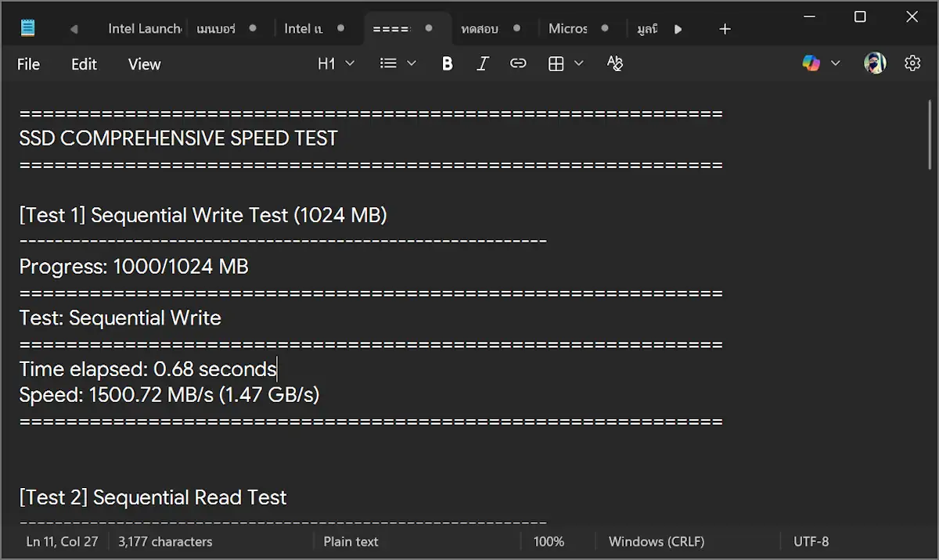Add a new tab with plus button
The height and width of the screenshot is (560, 939).
(725, 29)
